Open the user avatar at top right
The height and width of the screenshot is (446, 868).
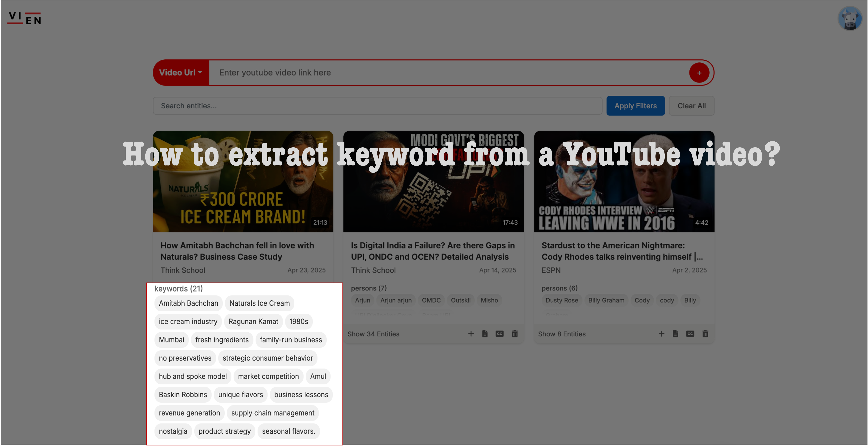849,19
